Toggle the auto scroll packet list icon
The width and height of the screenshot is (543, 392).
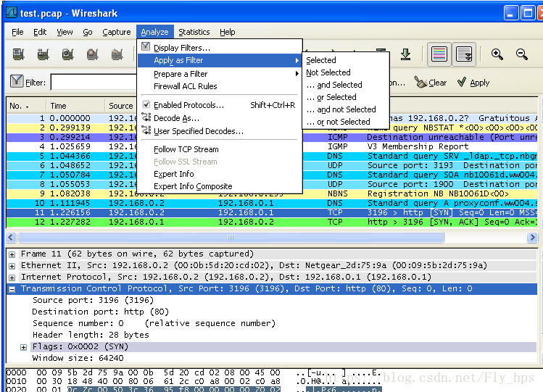click(464, 54)
